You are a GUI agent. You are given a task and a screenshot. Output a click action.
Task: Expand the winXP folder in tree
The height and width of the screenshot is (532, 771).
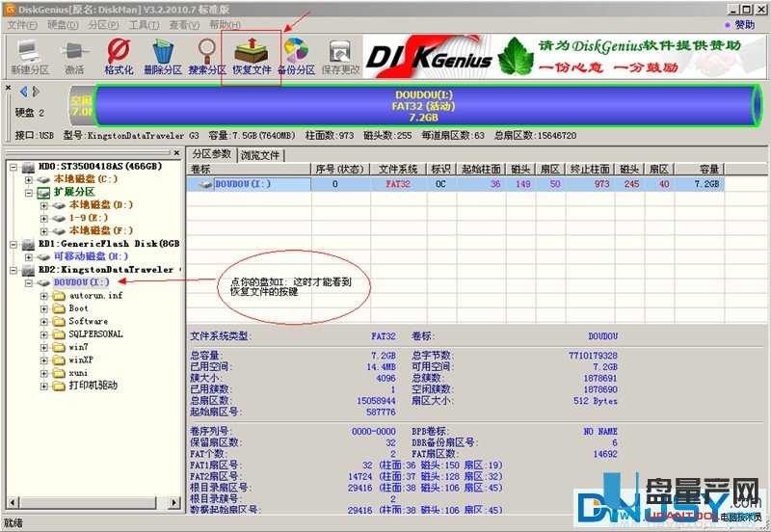(45, 359)
